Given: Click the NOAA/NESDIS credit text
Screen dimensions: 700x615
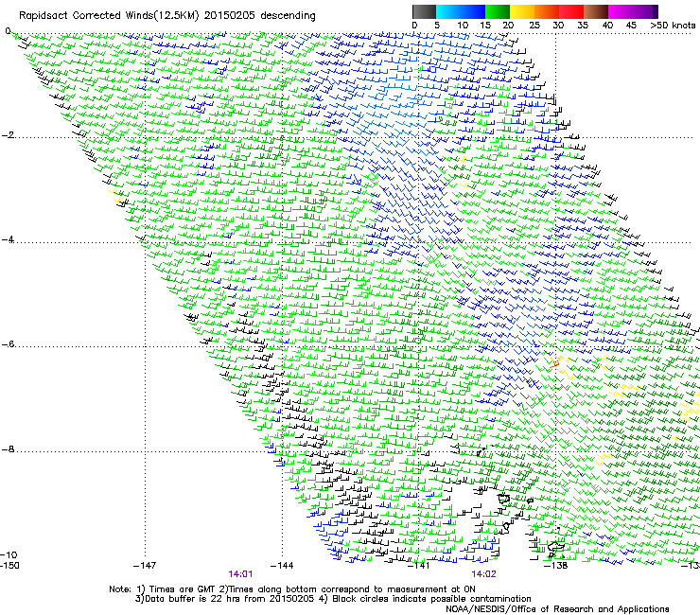Looking at the screenshot, I should pos(557,609).
